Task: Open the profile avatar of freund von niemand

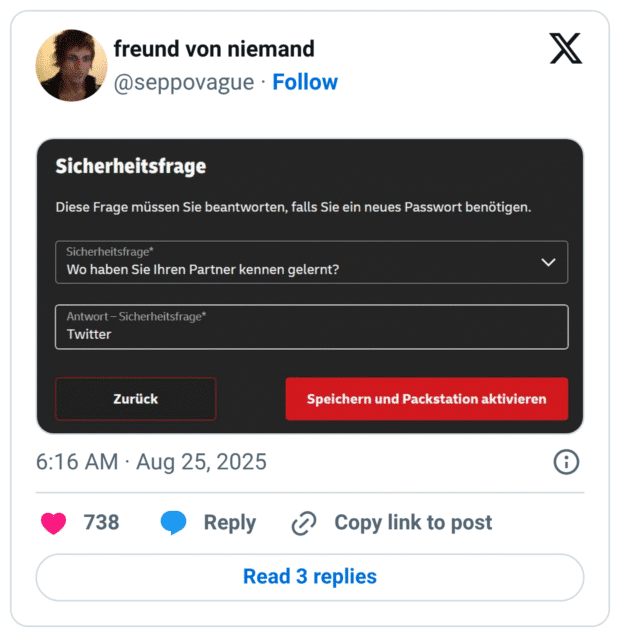Action: [71, 66]
